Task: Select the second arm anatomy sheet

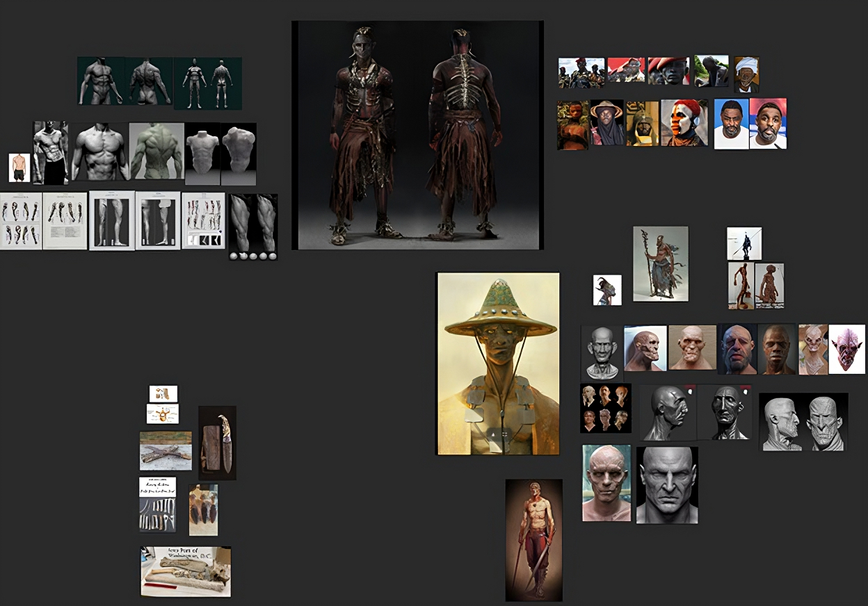Action: (x=65, y=220)
